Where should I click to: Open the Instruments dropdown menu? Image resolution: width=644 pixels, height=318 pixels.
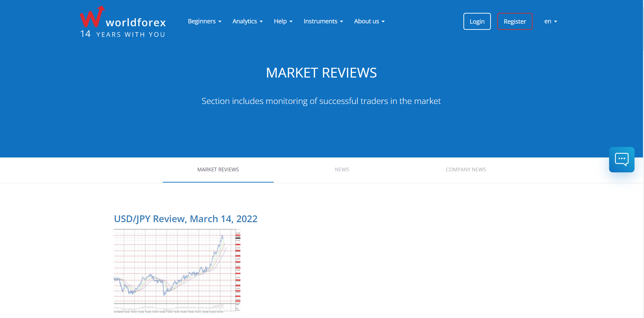(323, 21)
